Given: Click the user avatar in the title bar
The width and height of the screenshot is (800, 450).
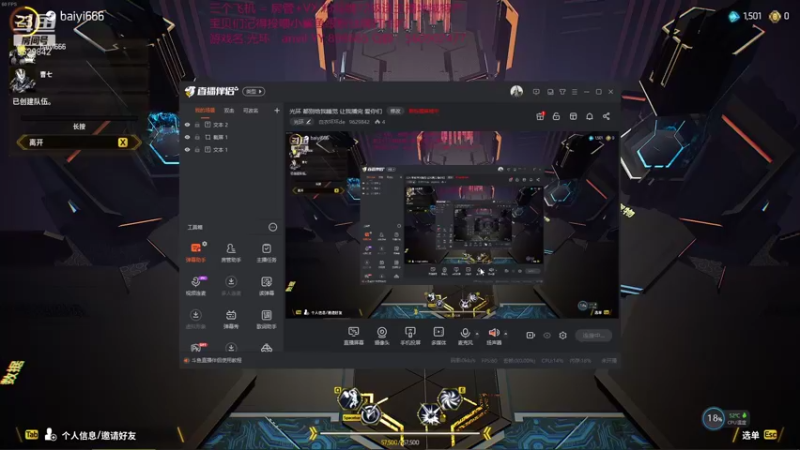Looking at the screenshot, I should click(x=516, y=92).
